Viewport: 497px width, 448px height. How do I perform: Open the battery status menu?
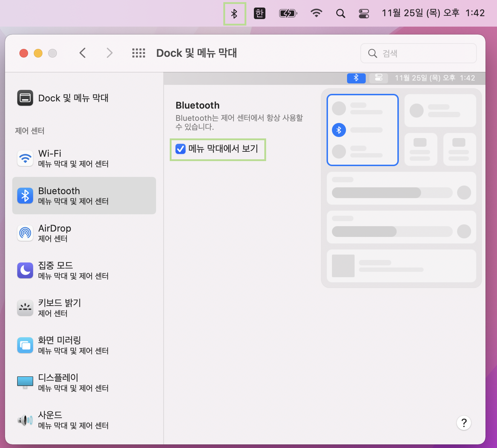click(288, 14)
